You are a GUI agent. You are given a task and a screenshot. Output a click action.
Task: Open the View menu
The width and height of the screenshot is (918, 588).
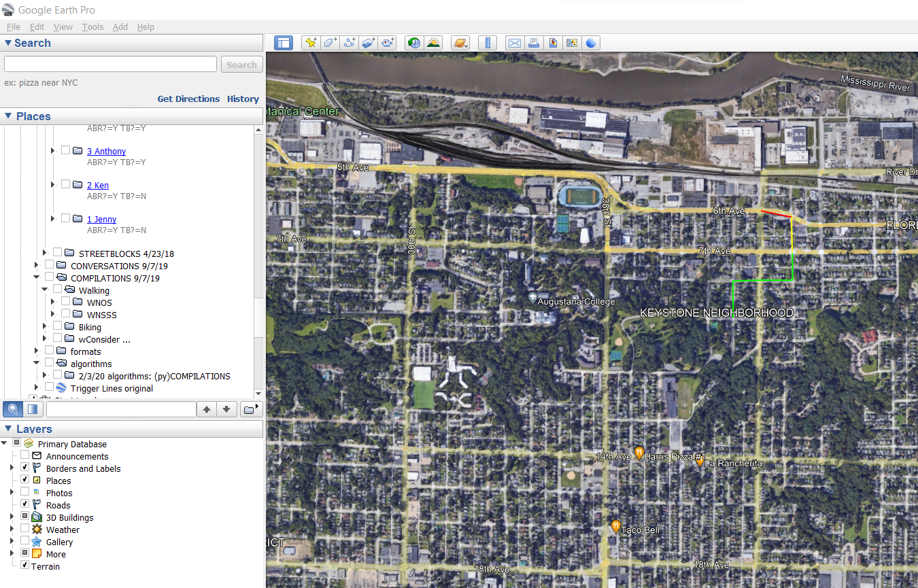63,27
